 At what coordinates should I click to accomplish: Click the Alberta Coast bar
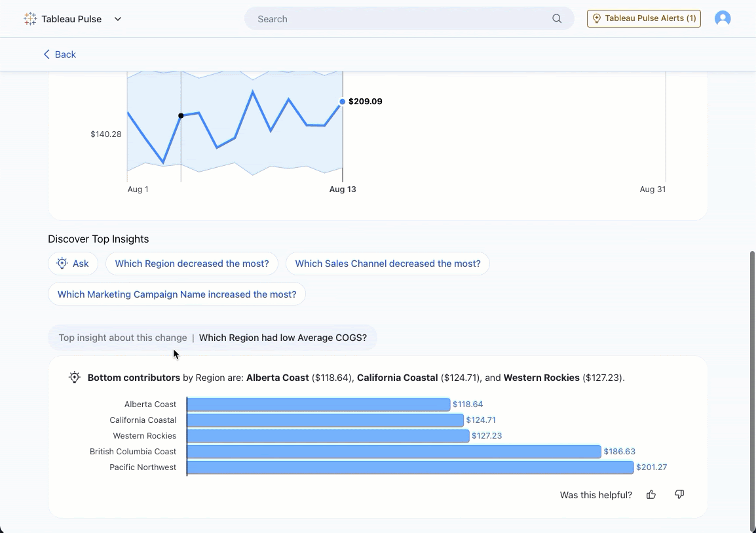318,404
